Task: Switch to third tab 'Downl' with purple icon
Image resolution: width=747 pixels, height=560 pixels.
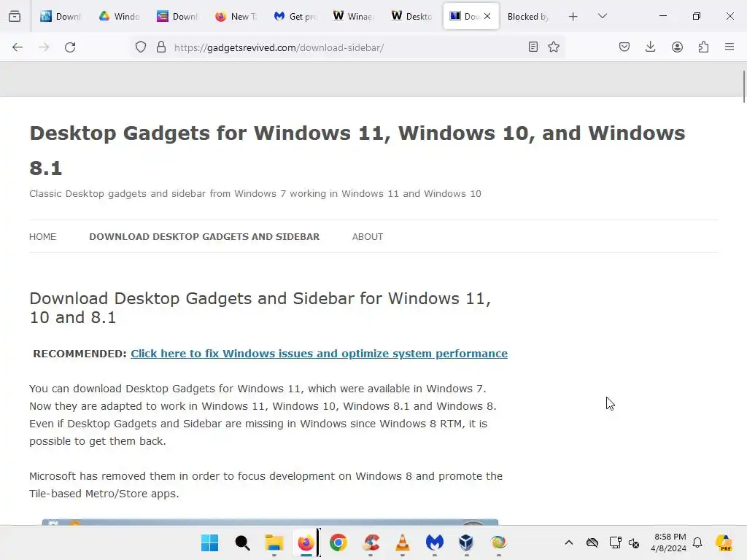Action: (x=178, y=16)
